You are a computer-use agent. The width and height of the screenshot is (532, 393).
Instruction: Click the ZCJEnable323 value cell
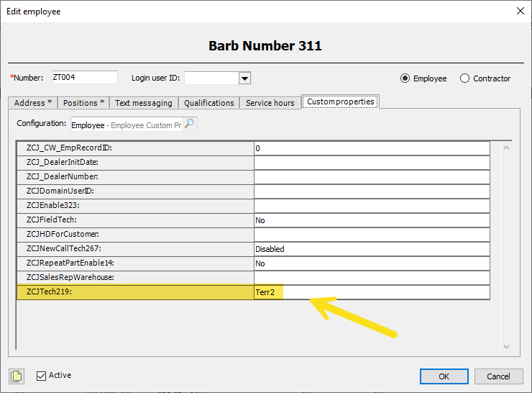tap(372, 206)
